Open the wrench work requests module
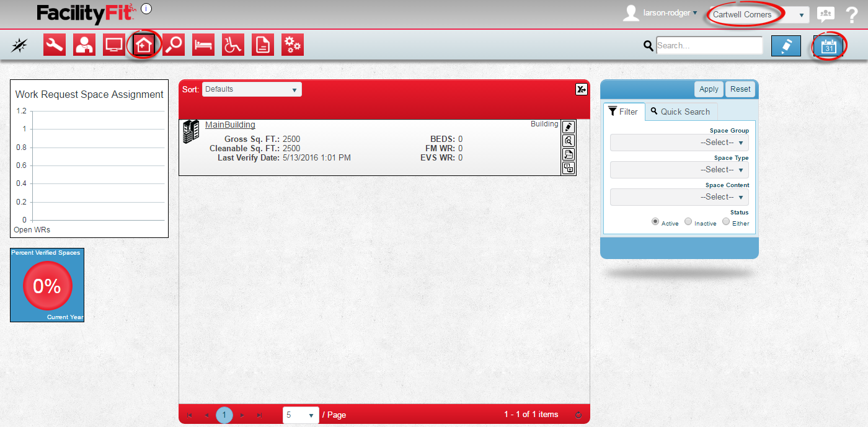This screenshot has height=427, width=868. pos(55,45)
